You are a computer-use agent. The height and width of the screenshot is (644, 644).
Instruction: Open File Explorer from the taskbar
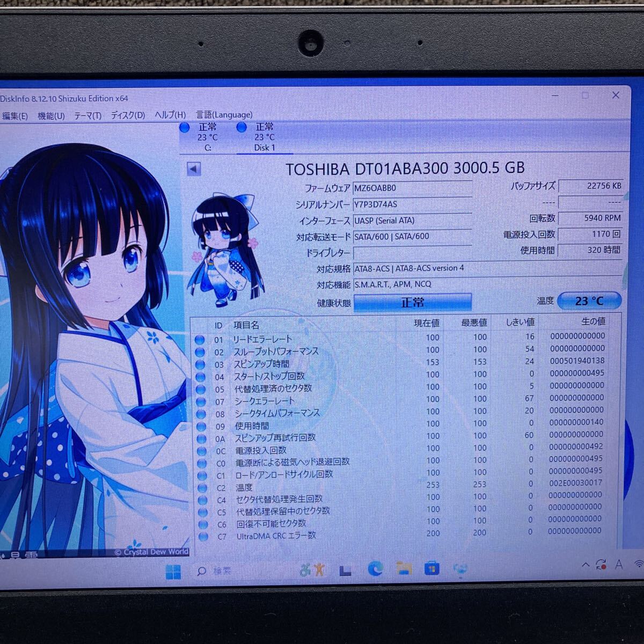[404, 568]
